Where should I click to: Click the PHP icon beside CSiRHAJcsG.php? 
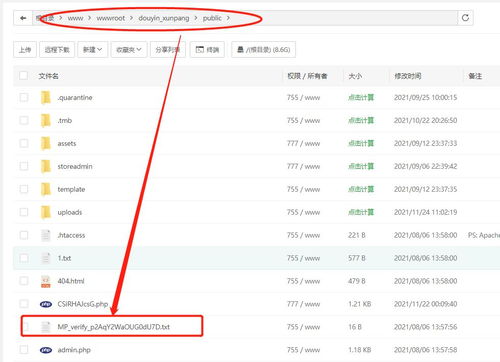(46, 304)
